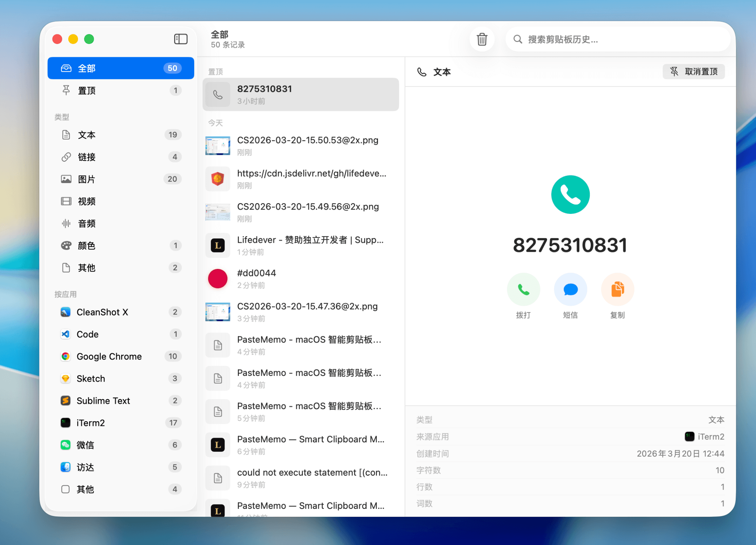Show clips from 微信
Image resolution: width=756 pixels, height=545 pixels.
click(x=121, y=445)
